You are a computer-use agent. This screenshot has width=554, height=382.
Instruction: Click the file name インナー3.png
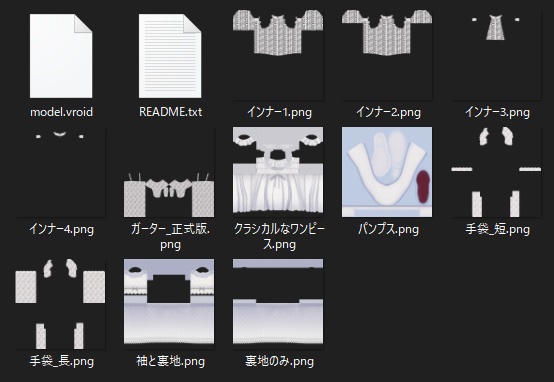[x=497, y=112]
